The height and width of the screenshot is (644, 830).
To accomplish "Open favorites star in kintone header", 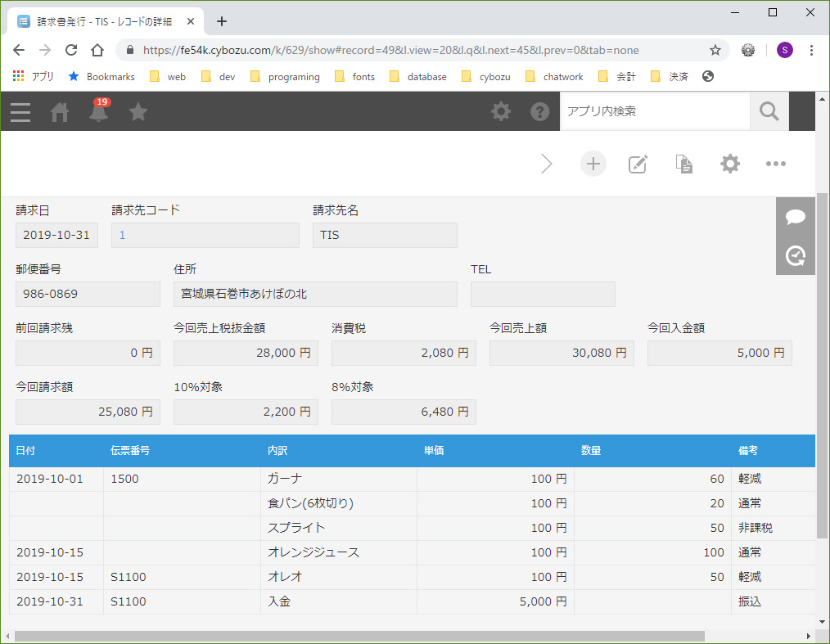I will [138, 111].
